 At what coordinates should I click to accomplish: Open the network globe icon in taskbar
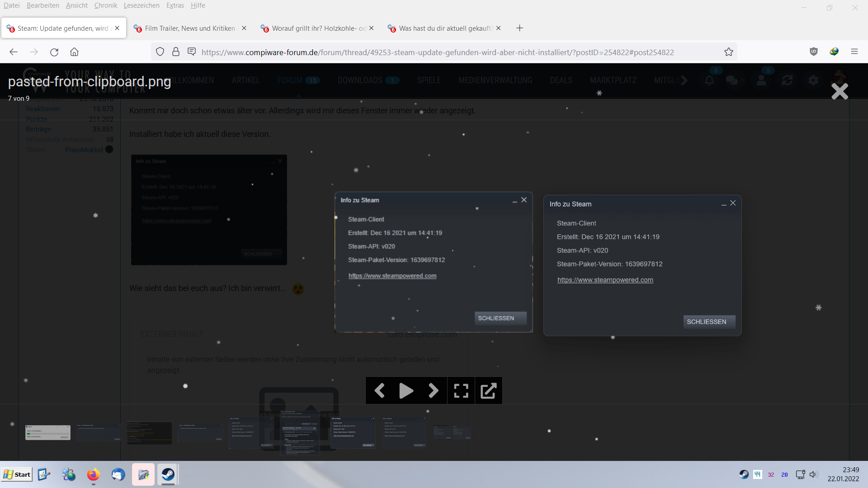(x=69, y=474)
